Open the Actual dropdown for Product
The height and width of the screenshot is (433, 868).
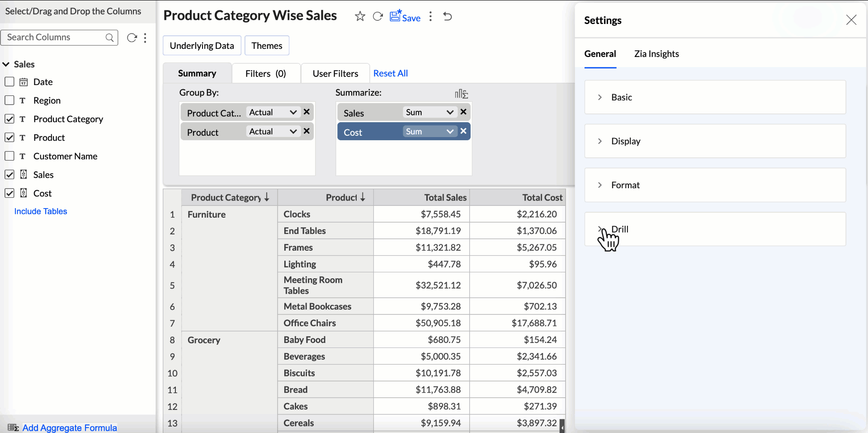pyautogui.click(x=273, y=132)
